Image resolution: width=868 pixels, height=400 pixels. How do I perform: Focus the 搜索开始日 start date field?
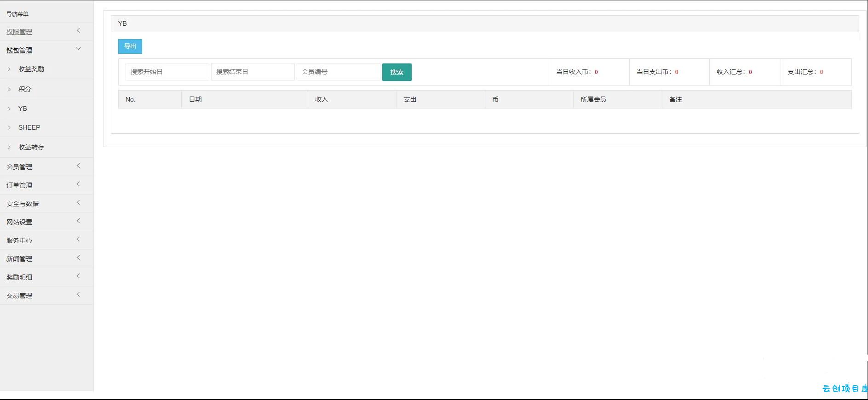pos(167,72)
